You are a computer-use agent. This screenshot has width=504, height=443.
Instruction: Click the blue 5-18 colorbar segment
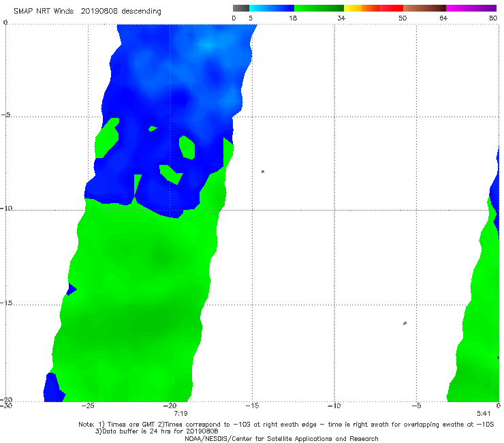[x=272, y=8]
